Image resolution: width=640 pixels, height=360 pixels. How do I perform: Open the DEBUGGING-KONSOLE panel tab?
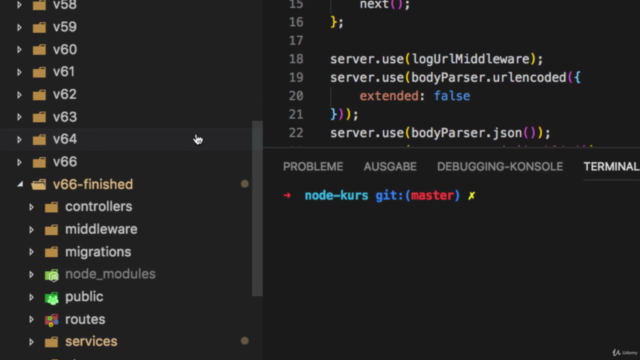tap(500, 167)
